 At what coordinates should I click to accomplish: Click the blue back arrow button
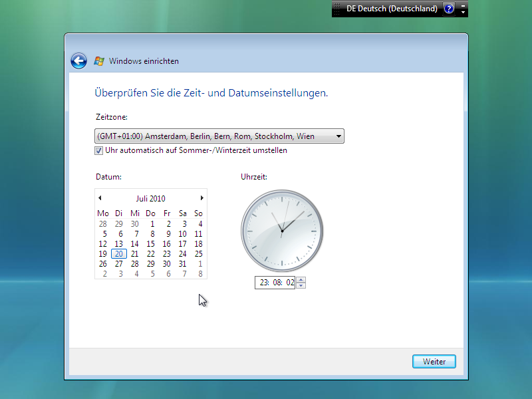pyautogui.click(x=79, y=61)
